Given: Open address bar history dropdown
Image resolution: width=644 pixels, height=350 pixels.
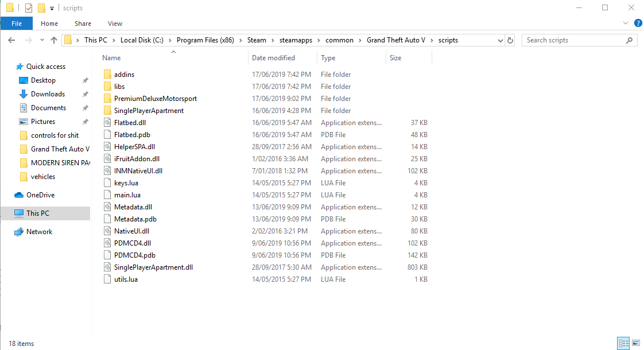Looking at the screenshot, I should pos(501,40).
